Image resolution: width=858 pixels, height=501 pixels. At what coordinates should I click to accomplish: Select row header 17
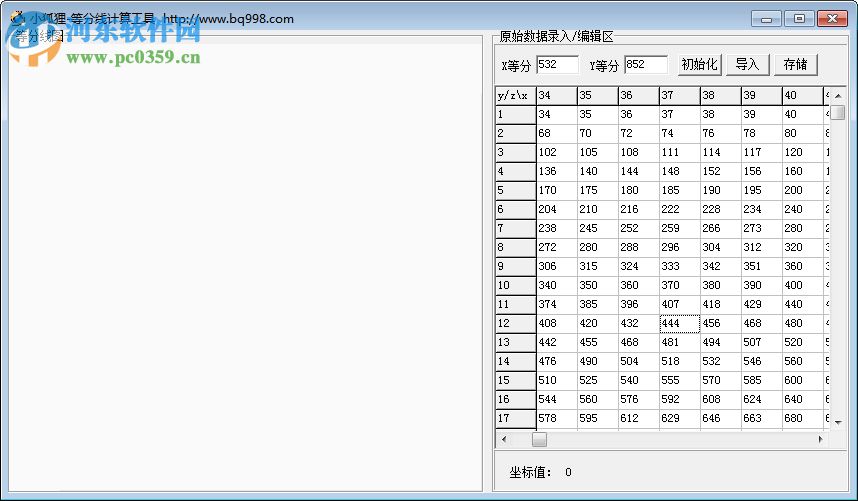coord(515,418)
